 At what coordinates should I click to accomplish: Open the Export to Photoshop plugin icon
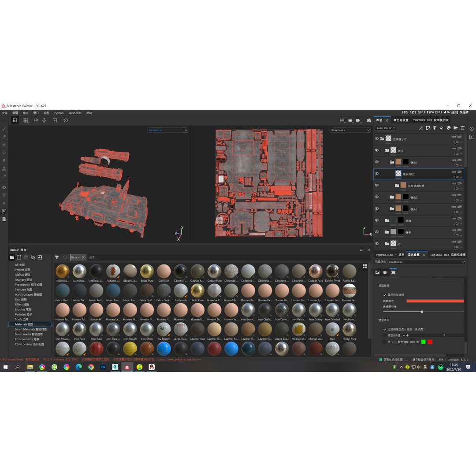4,211
